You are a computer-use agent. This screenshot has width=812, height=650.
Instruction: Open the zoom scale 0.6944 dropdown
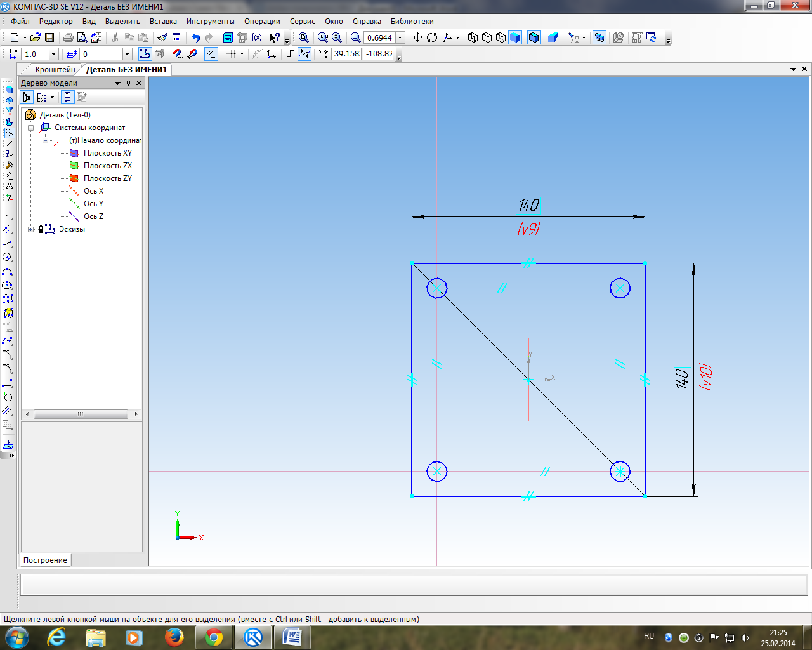click(x=400, y=37)
